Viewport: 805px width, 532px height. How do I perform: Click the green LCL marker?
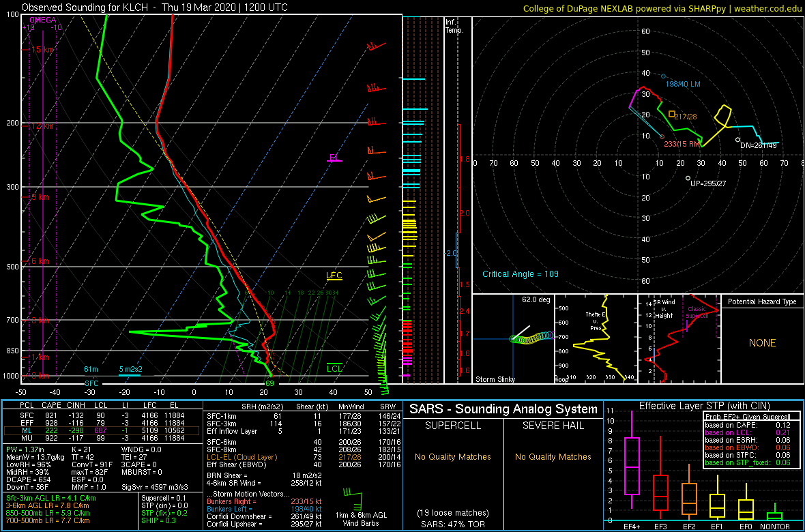pyautogui.click(x=335, y=368)
